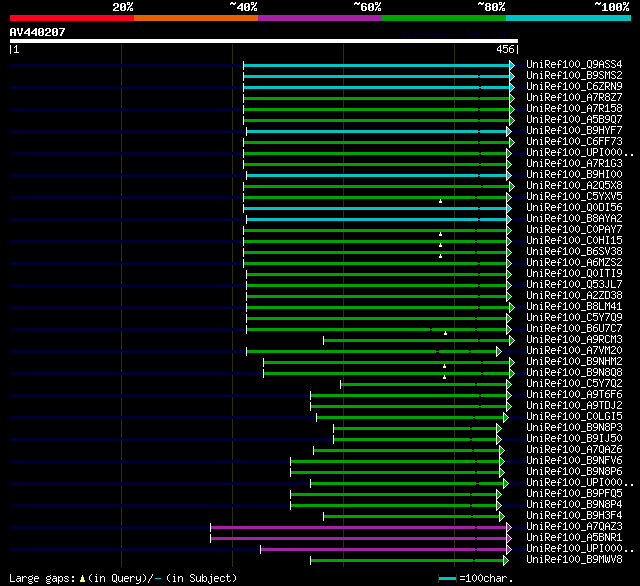Click the green ~80% identity legend segment
The height and width of the screenshot is (586, 640).
[x=444, y=18]
